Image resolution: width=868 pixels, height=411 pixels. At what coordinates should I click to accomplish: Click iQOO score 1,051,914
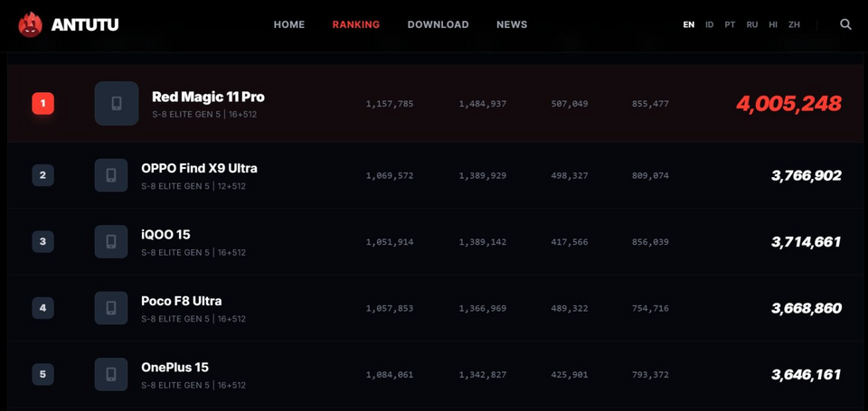coord(390,242)
